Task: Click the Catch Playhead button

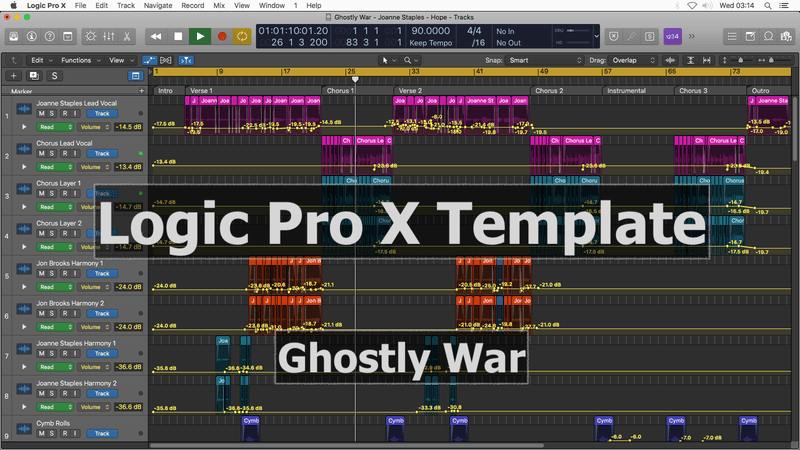Action: tap(186, 60)
